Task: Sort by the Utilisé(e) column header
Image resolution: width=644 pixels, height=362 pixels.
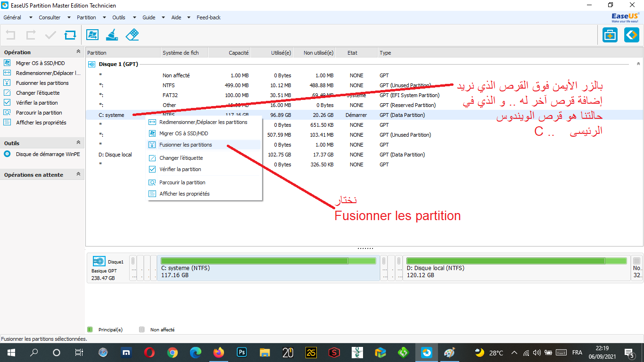Action: (272, 53)
